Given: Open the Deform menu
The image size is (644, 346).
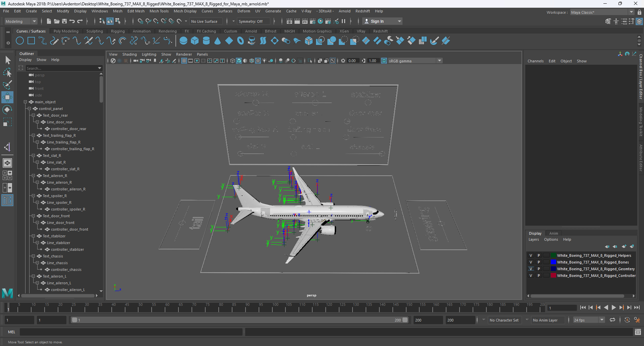Looking at the screenshot, I should 244,11.
